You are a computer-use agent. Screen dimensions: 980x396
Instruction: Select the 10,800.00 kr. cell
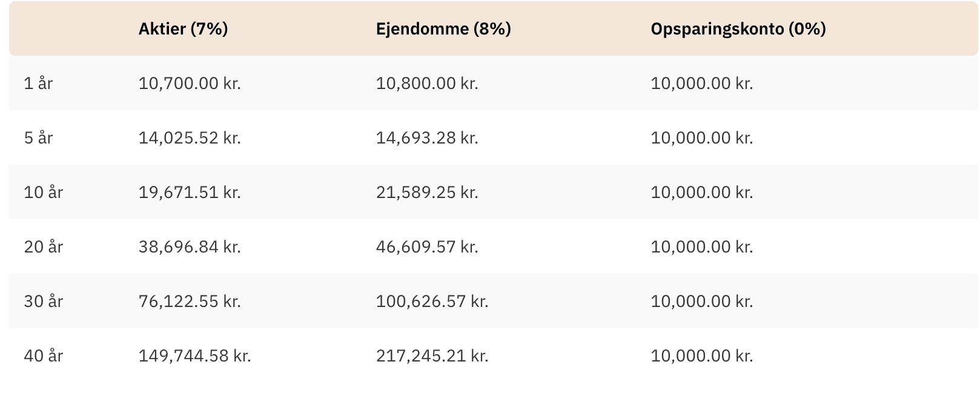click(427, 84)
